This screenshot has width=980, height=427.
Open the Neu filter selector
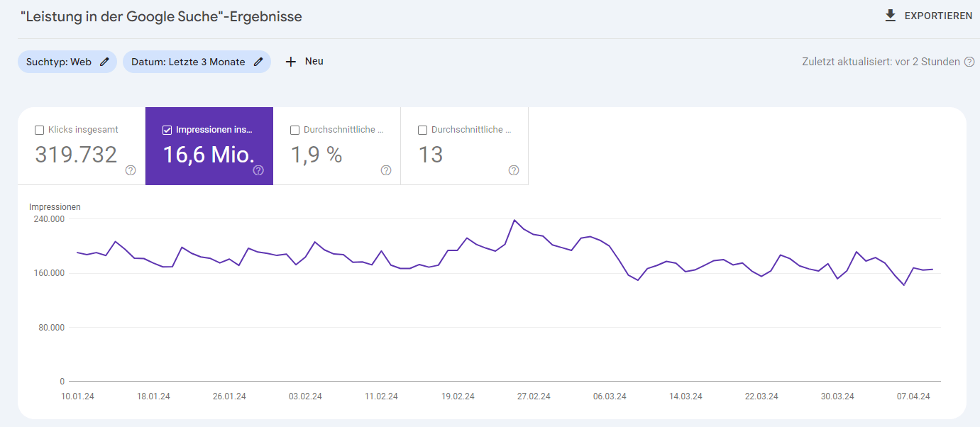[304, 61]
